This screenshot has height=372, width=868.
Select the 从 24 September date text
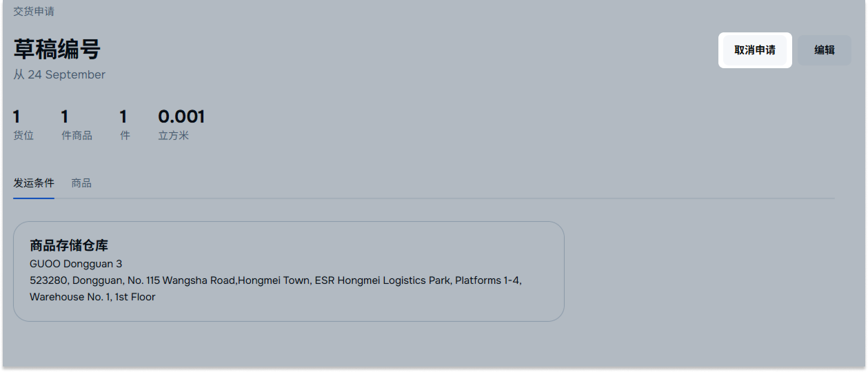(x=59, y=74)
